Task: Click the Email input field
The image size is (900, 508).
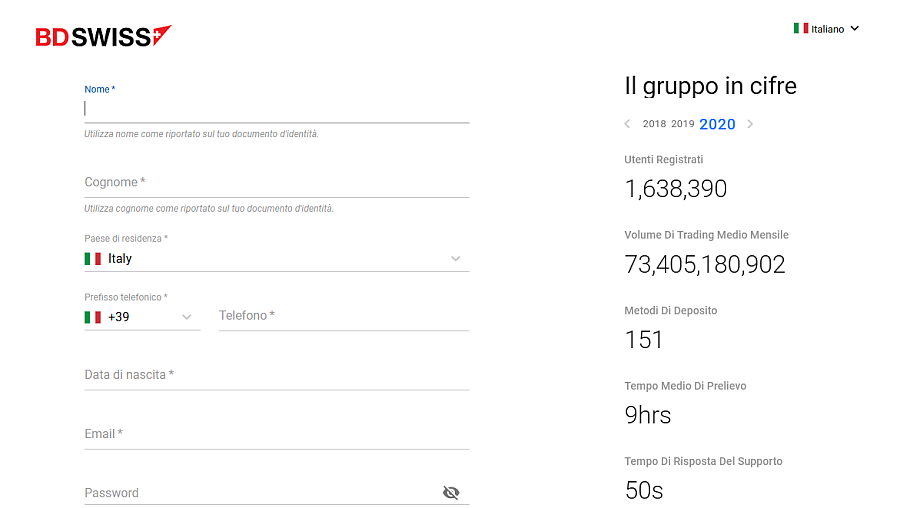Action: click(276, 434)
